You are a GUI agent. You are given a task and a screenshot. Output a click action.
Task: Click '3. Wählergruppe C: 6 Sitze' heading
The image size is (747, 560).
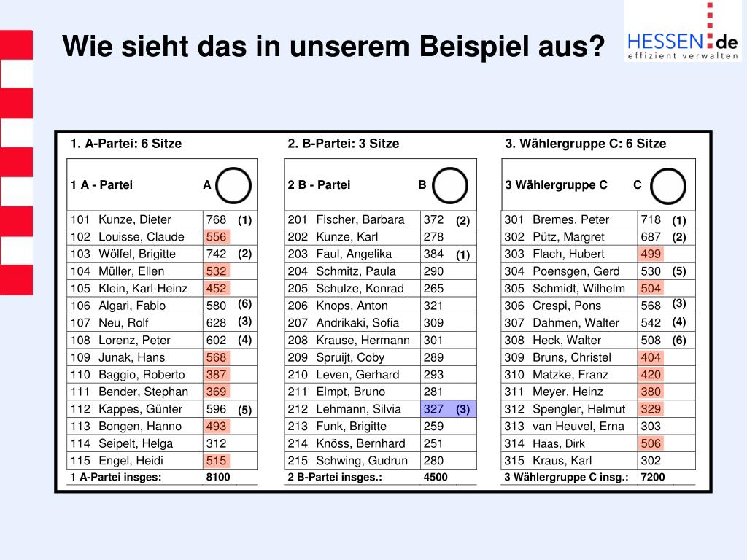(x=586, y=144)
